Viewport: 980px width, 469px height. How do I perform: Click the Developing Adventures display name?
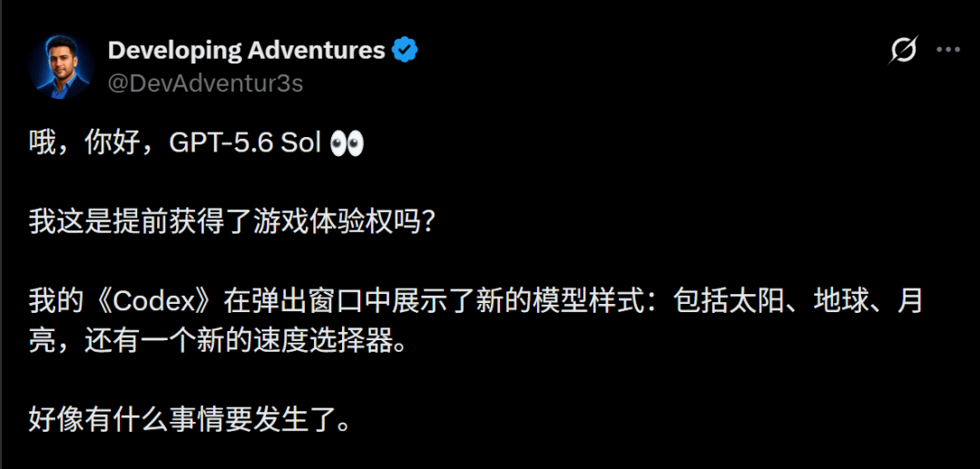pos(246,50)
